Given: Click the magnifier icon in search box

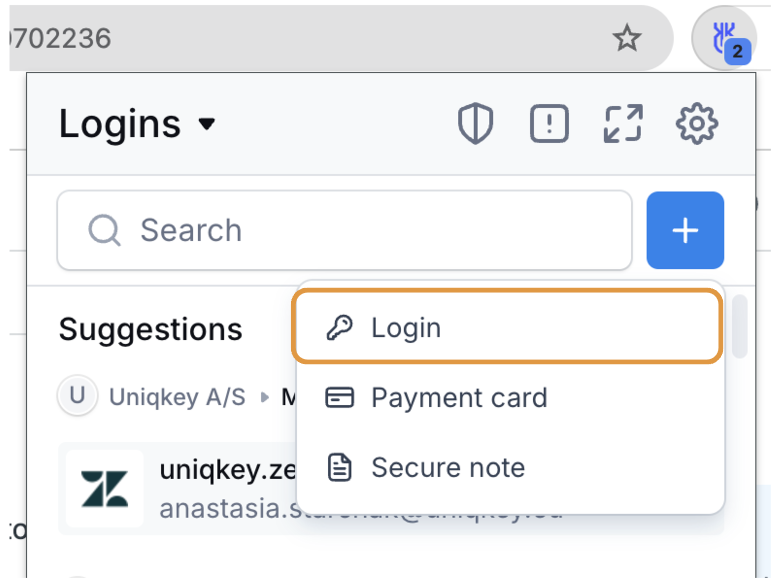Looking at the screenshot, I should tap(104, 230).
